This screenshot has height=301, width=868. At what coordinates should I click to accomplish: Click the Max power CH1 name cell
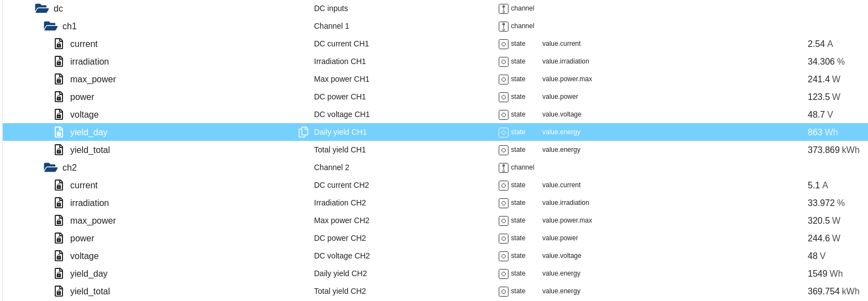click(x=341, y=79)
